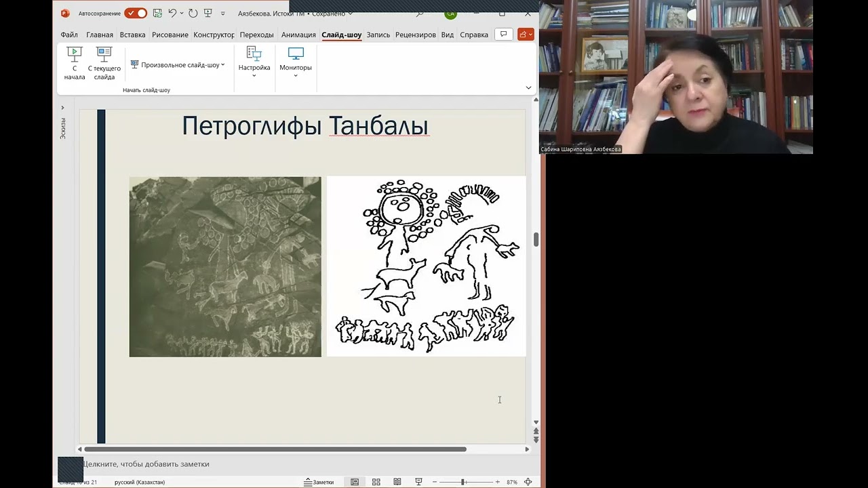Collapse the ribbon with the chevron
This screenshot has width=868, height=488.
528,87
